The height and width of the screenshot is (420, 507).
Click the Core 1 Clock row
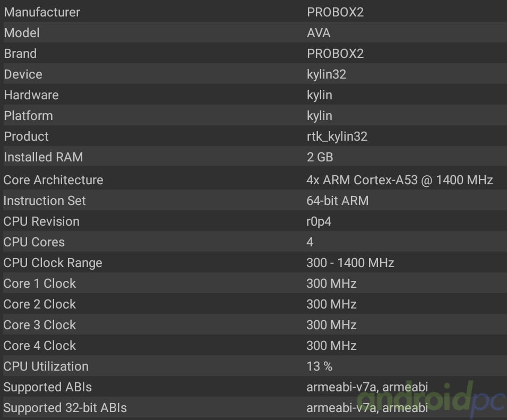click(x=255, y=283)
